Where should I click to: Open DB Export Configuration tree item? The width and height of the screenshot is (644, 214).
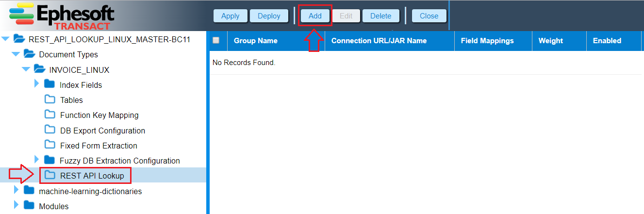(x=103, y=131)
